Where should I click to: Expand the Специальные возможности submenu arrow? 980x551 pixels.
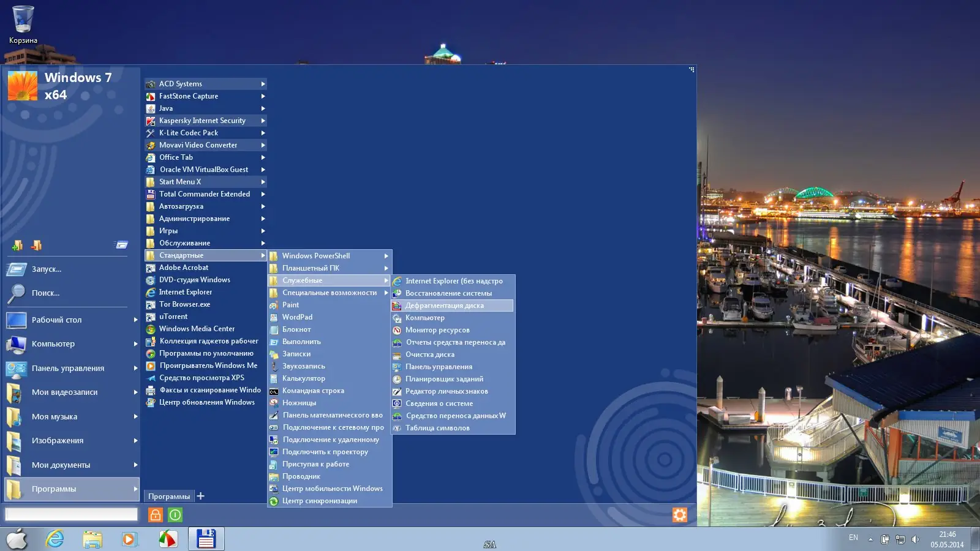[x=386, y=293]
